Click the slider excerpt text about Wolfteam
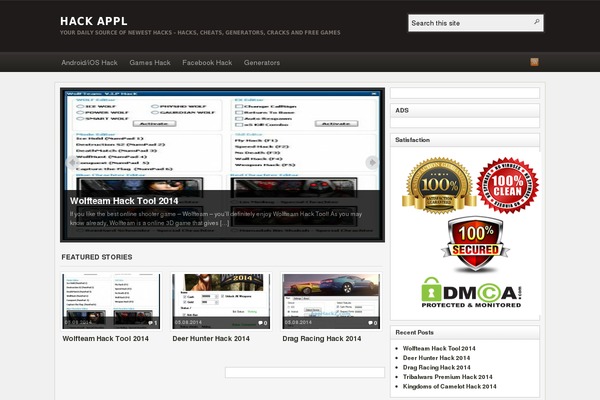The height and width of the screenshot is (400, 600). click(216, 219)
